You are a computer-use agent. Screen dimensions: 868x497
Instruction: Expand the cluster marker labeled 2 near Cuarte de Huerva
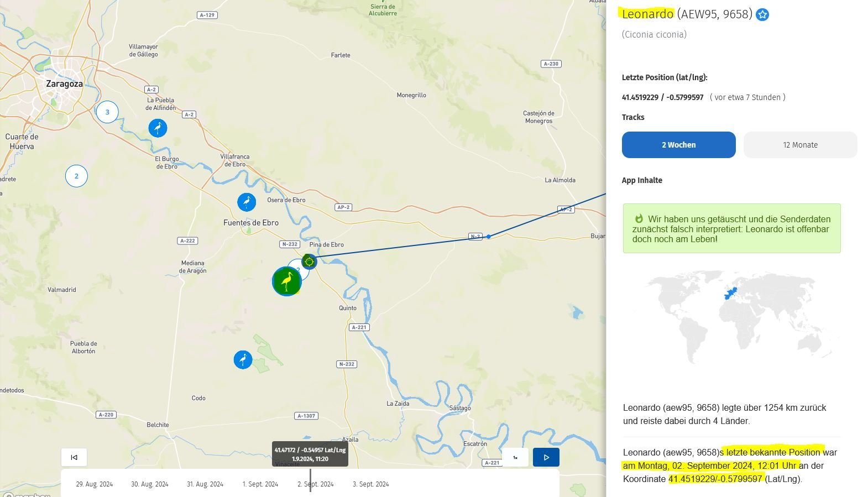click(x=76, y=176)
